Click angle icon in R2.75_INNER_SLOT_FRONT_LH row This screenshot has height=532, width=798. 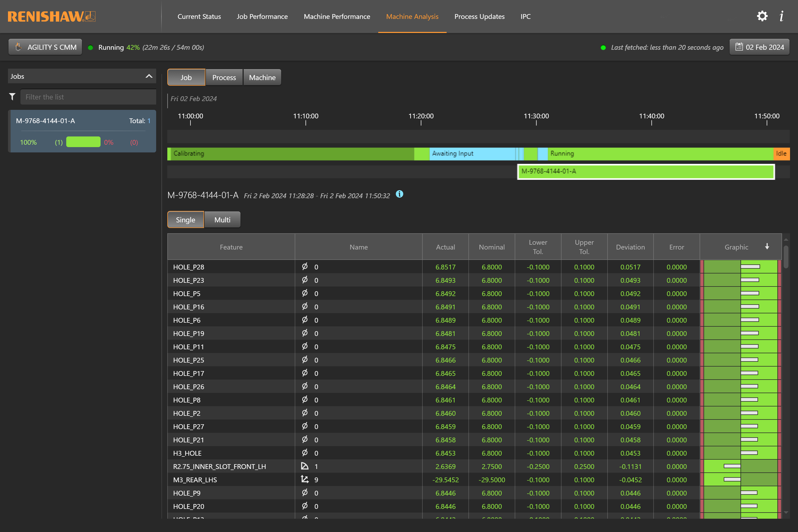305,466
